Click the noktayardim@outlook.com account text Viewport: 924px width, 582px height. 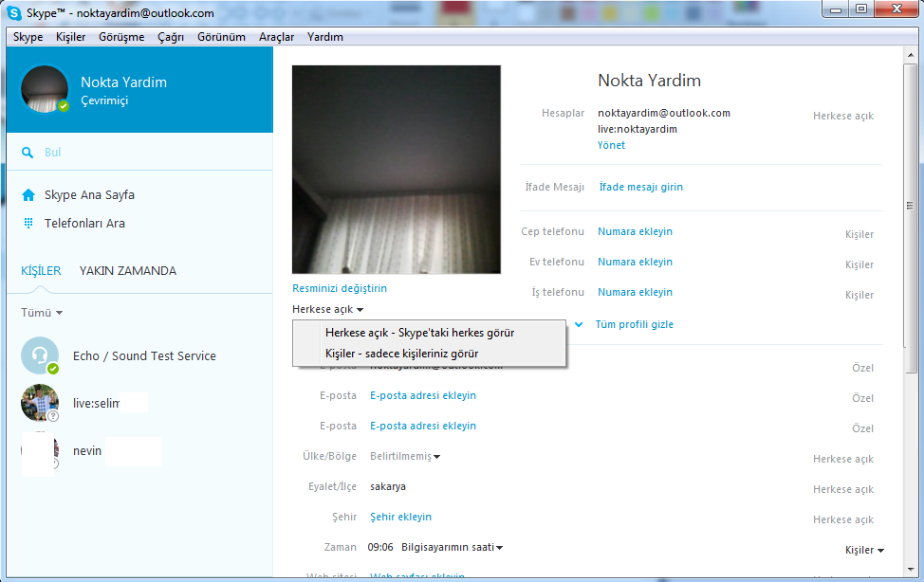coord(664,113)
